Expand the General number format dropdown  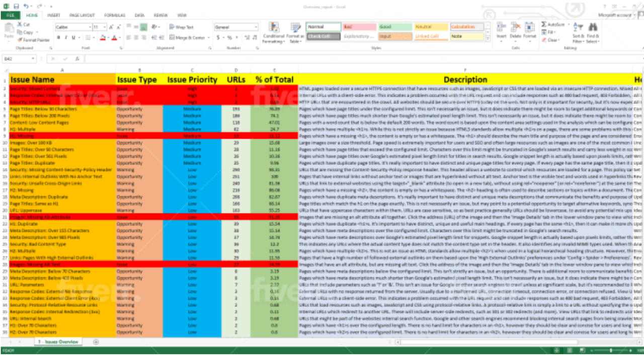point(256,27)
